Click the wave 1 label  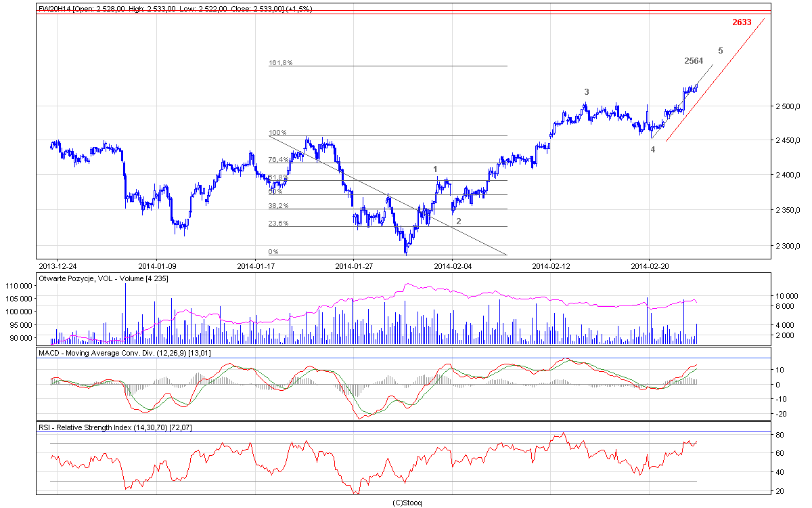pos(435,169)
